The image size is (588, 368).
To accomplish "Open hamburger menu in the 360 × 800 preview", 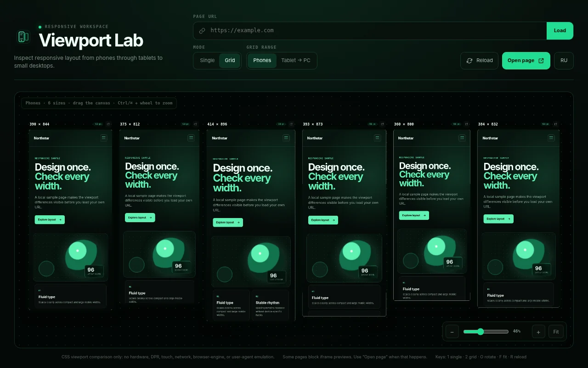I will [463, 138].
